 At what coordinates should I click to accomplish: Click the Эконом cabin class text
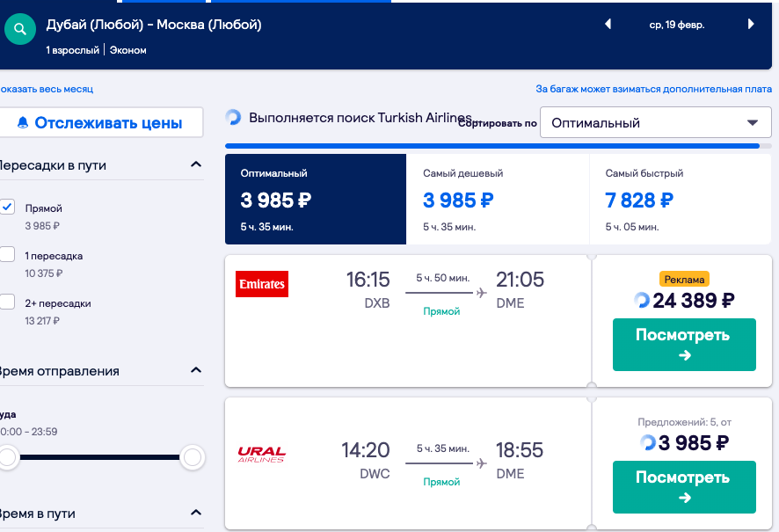(x=128, y=50)
